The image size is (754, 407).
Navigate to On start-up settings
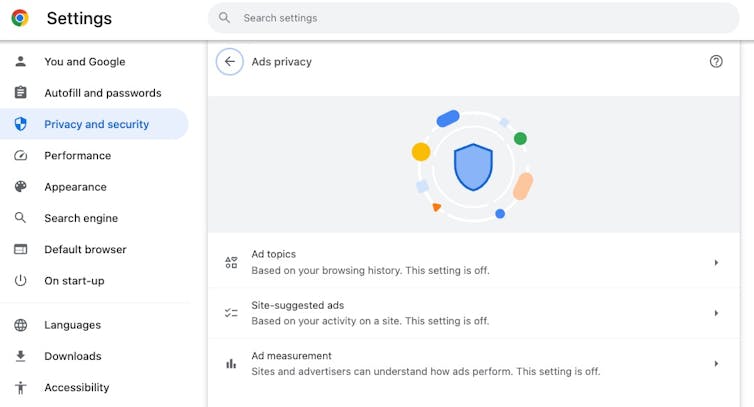[x=74, y=281]
